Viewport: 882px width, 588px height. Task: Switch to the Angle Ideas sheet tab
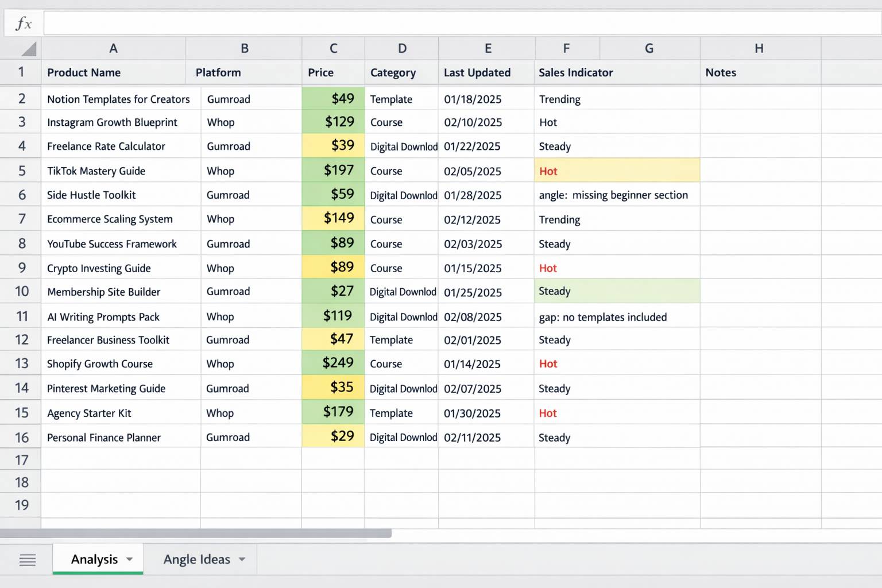coord(196,559)
